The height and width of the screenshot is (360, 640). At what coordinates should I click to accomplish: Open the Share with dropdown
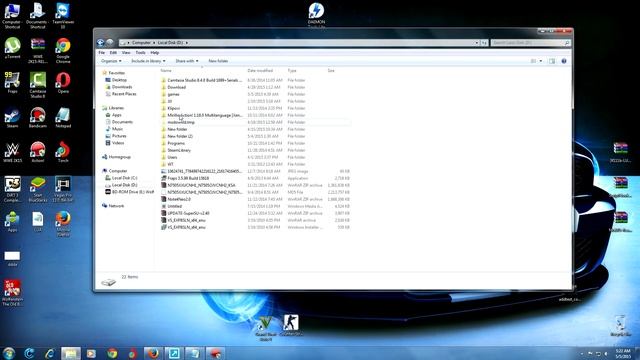(x=187, y=61)
